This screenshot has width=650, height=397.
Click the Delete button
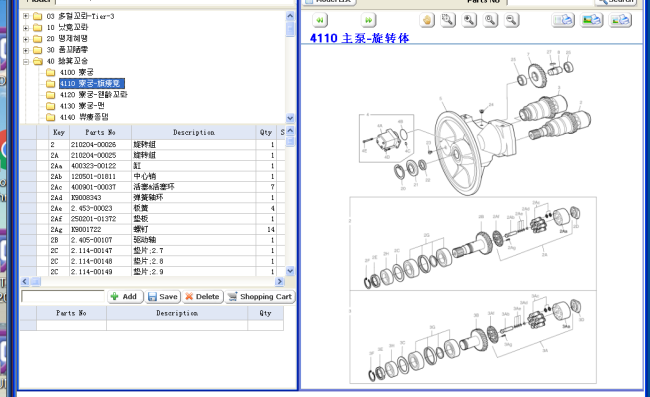click(203, 297)
